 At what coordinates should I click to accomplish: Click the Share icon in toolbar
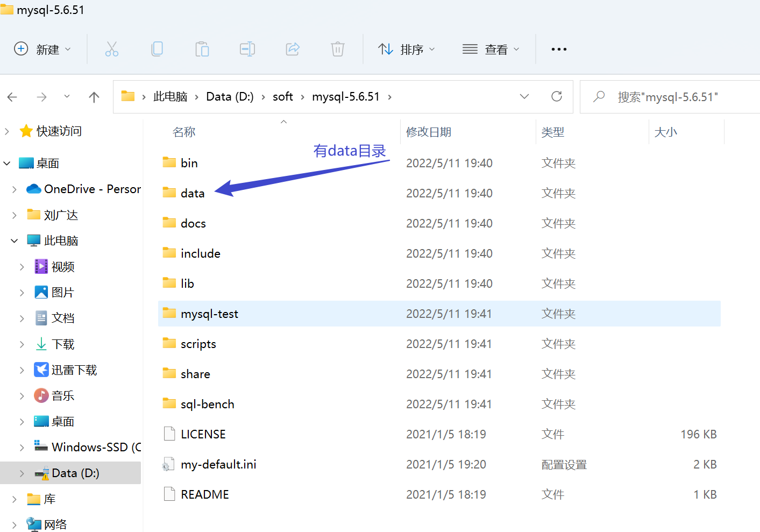tap(293, 49)
